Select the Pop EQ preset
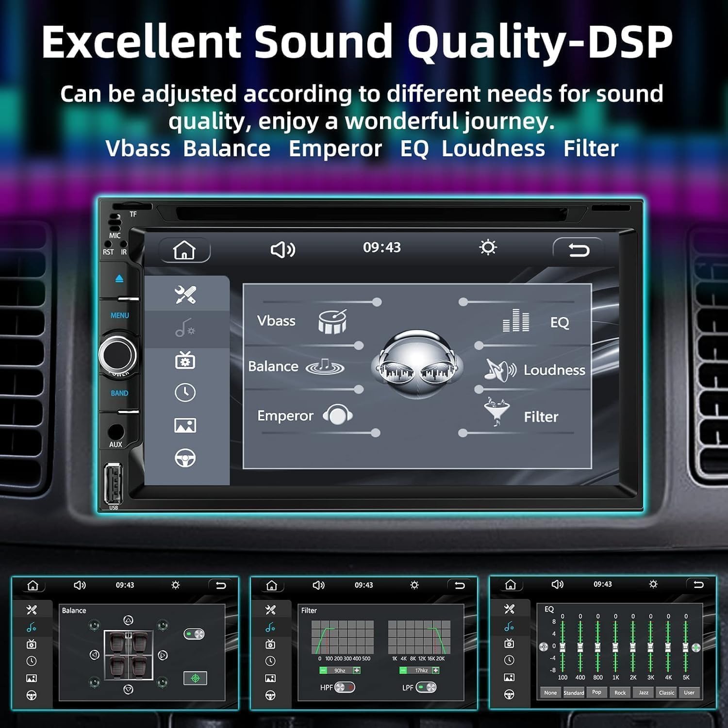Screen dimensions: 728x728 (597, 693)
